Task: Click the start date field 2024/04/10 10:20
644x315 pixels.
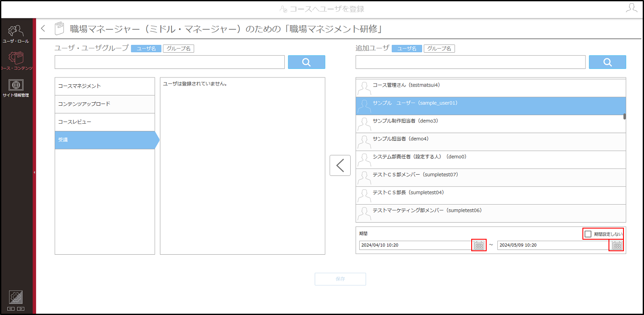Action: 415,245
